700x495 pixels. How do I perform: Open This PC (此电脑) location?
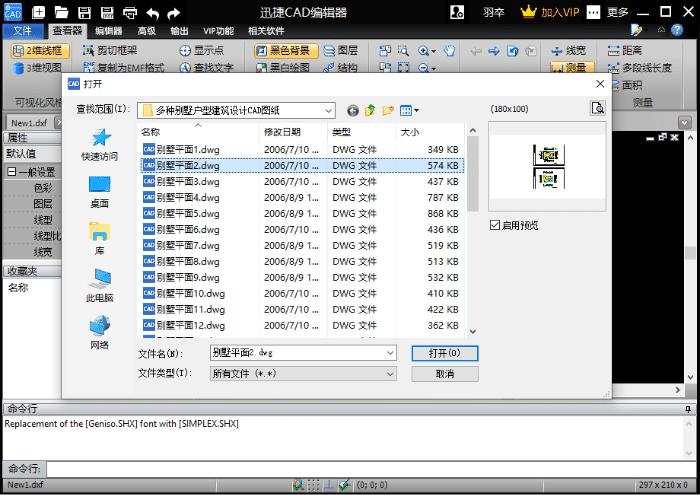[99, 285]
